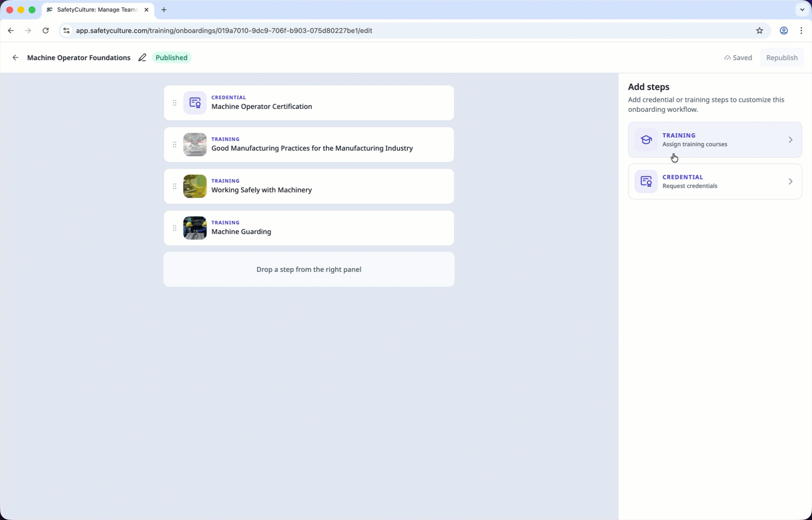Click thumbnail of Good Manufacturing Practices course
The width and height of the screenshot is (812, 520).
[195, 145]
